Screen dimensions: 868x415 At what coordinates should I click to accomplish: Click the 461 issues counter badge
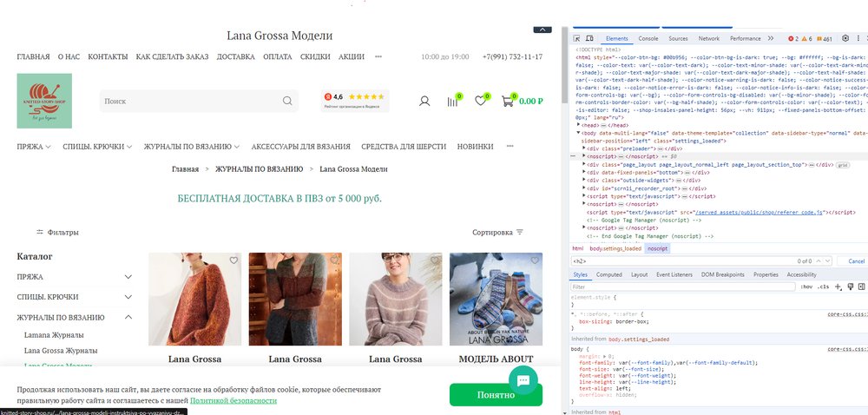[x=824, y=39]
